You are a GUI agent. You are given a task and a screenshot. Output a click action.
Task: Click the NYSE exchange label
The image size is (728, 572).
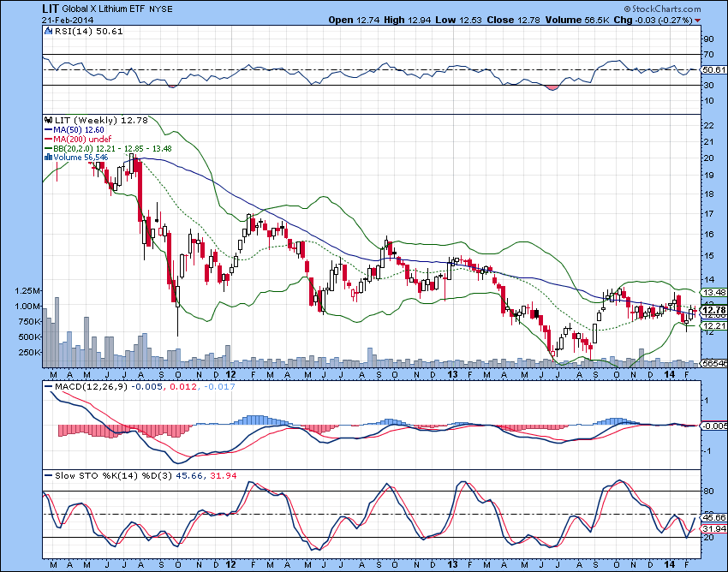tap(161, 9)
